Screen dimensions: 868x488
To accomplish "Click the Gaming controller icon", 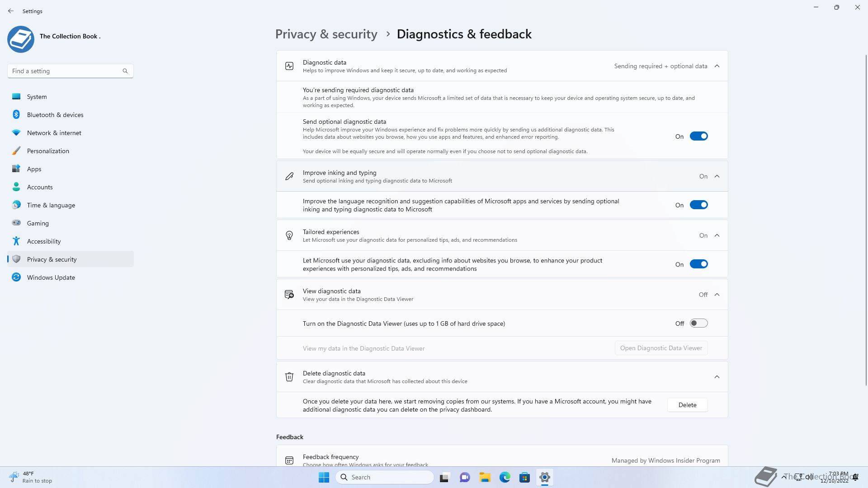I will click(16, 223).
